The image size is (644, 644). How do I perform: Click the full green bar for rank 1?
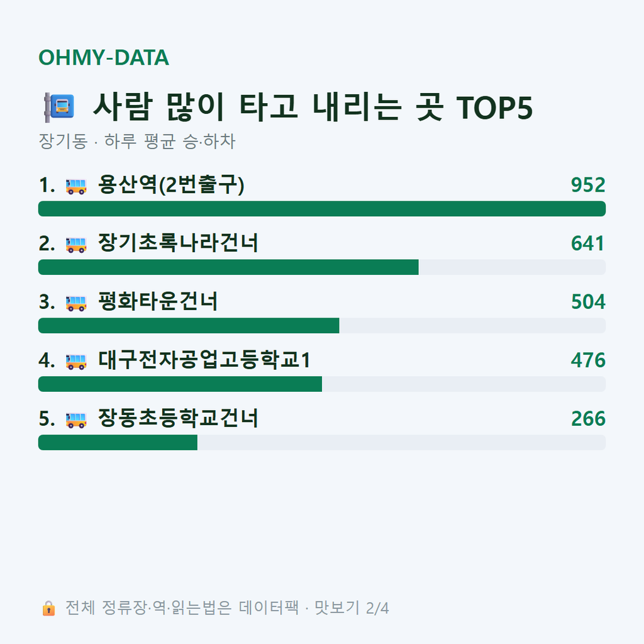click(322, 209)
